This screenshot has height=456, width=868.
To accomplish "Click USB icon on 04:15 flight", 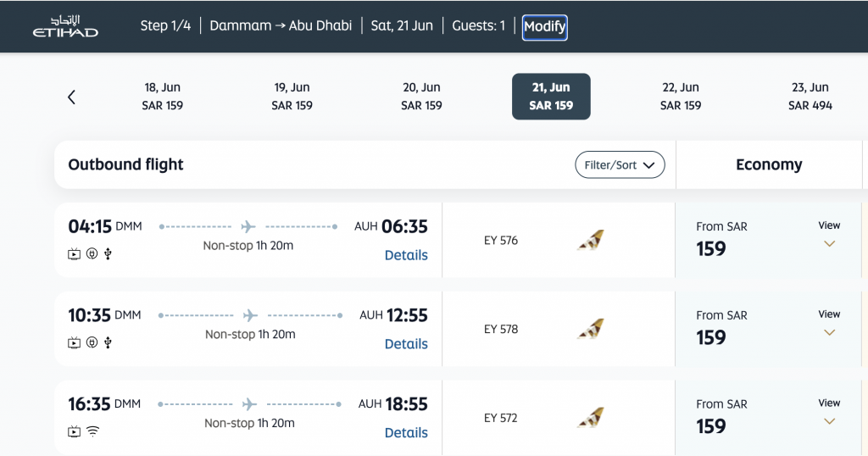I will (x=108, y=254).
